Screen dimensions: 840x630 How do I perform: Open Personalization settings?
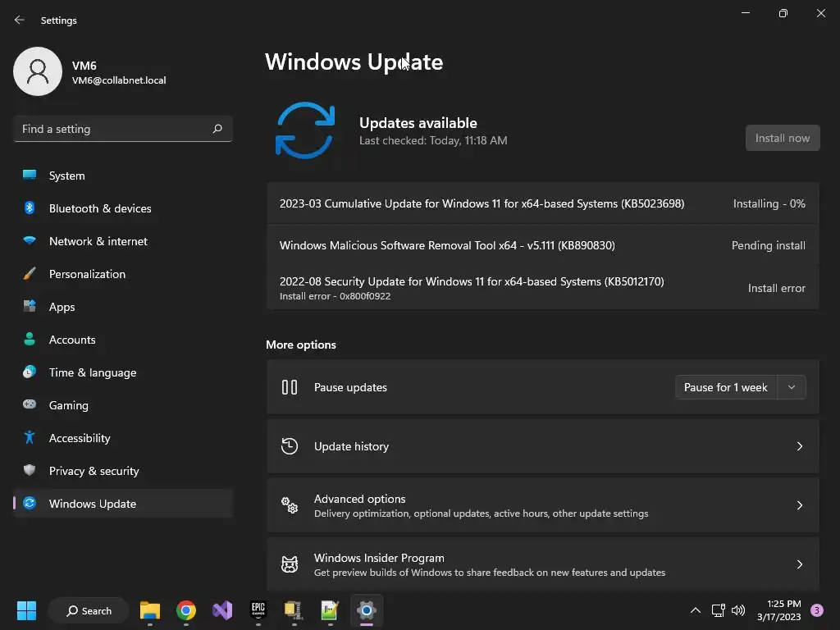pos(123,274)
